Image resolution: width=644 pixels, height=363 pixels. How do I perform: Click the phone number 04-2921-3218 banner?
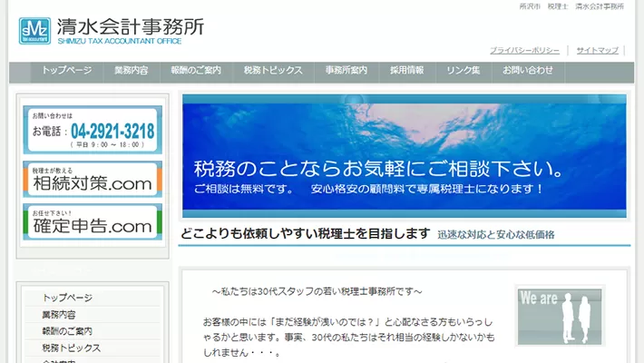point(93,130)
